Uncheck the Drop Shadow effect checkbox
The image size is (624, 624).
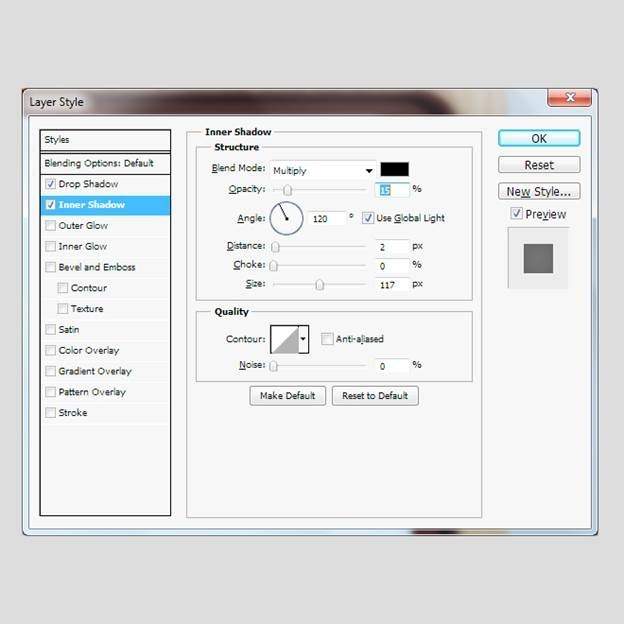point(51,184)
